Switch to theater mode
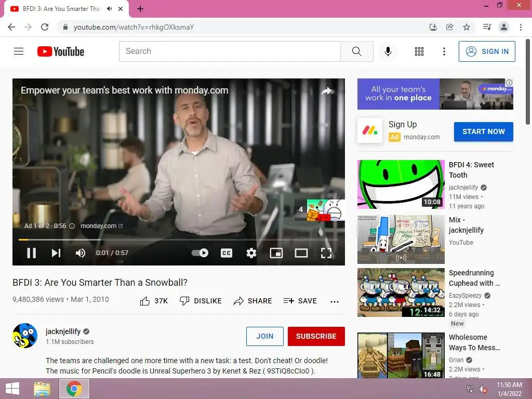Image resolution: width=532 pixels, height=399 pixels. [301, 253]
